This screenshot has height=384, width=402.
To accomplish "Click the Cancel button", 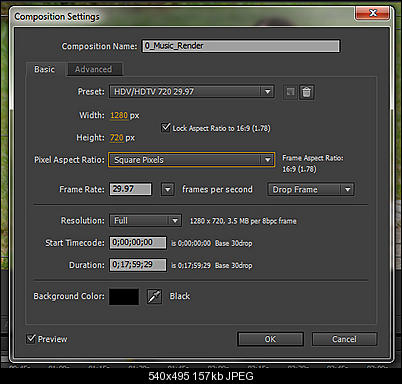I will [344, 339].
